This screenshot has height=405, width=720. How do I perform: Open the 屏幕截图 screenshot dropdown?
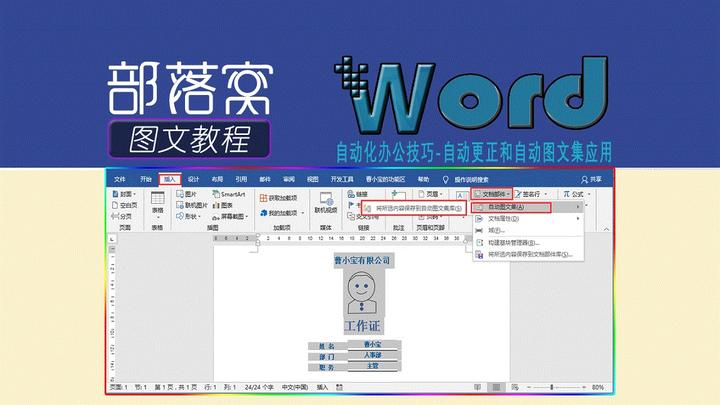[231, 216]
